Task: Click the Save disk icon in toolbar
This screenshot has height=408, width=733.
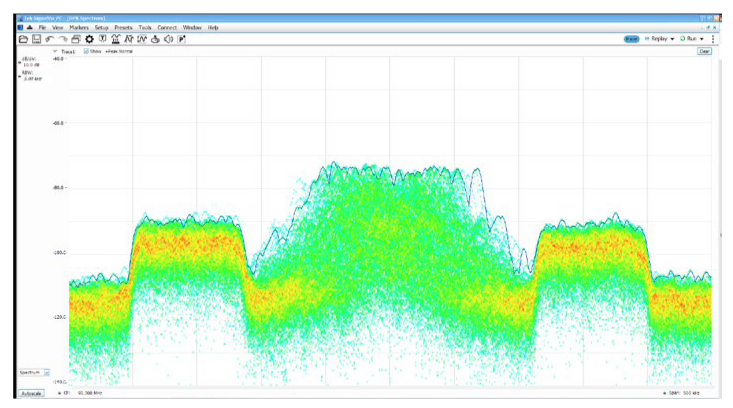Action: pos(36,38)
